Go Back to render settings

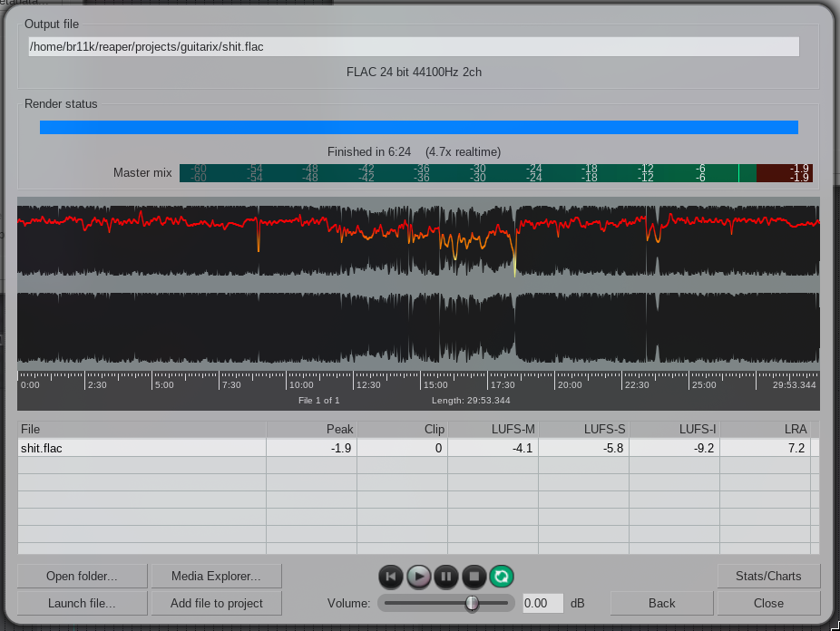pyautogui.click(x=661, y=603)
